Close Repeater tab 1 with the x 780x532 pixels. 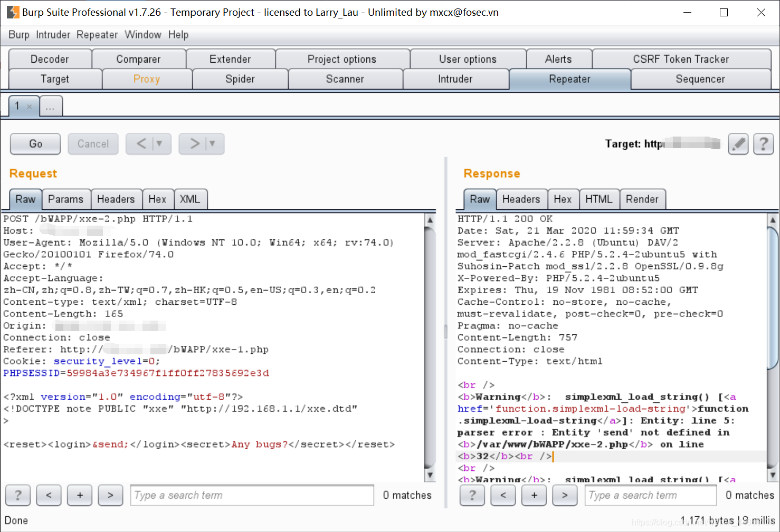[30, 107]
